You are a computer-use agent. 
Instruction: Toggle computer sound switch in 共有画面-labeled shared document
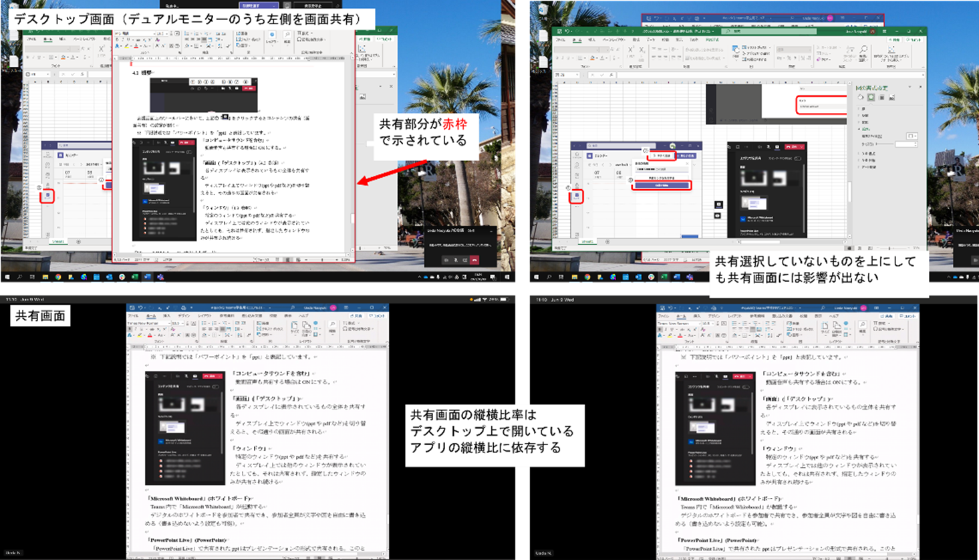tap(215, 386)
